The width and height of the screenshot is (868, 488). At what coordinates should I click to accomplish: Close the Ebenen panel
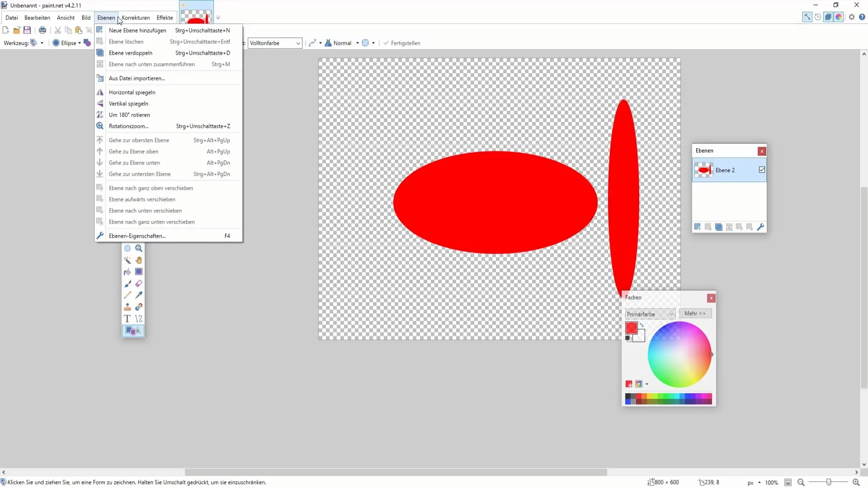tap(762, 151)
